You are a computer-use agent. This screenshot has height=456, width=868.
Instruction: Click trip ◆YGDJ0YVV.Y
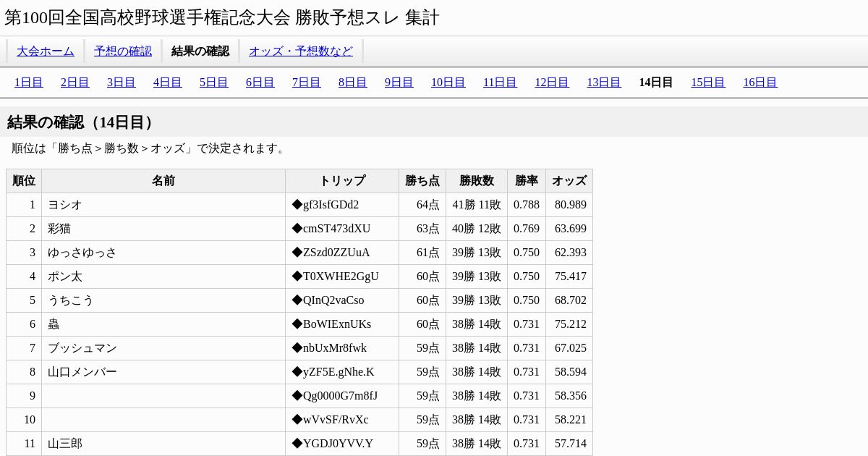point(333,444)
